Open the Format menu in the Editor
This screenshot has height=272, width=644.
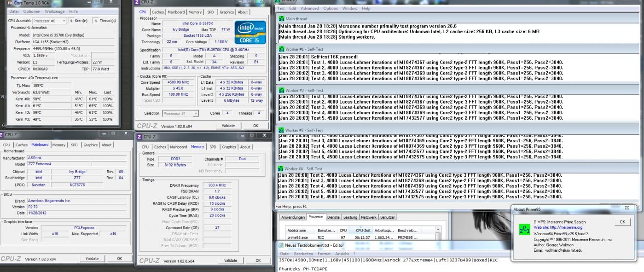[324, 254]
